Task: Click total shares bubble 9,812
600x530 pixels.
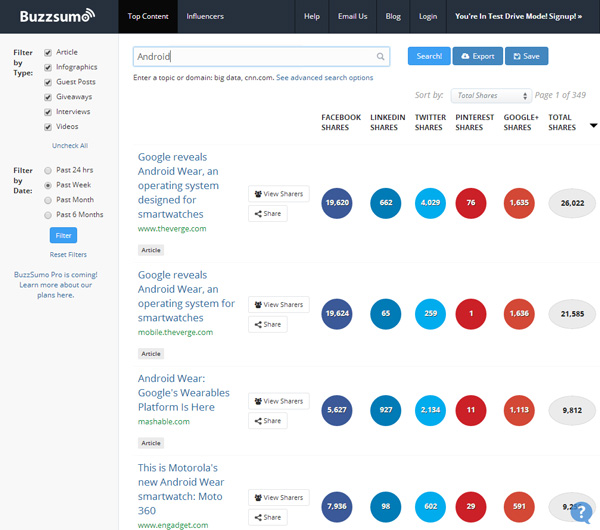Action: tap(572, 410)
